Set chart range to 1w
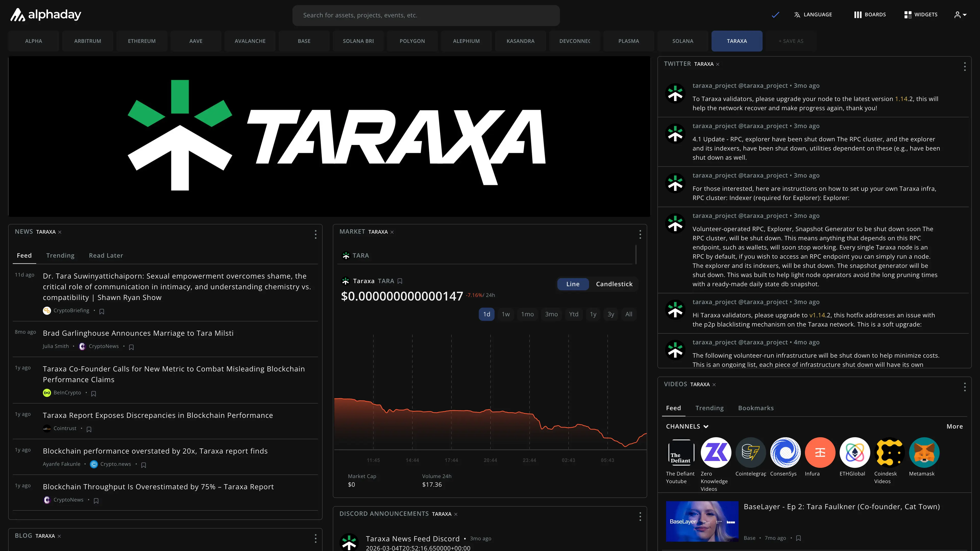Screen dimensions: 980x551 coord(505,314)
